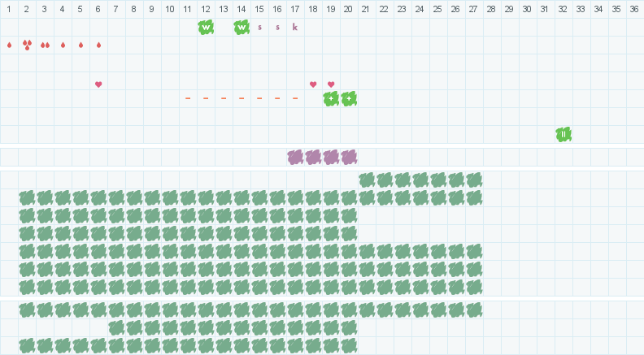
Task: Click the triple blood drop on day 2
Action: [x=27, y=45]
